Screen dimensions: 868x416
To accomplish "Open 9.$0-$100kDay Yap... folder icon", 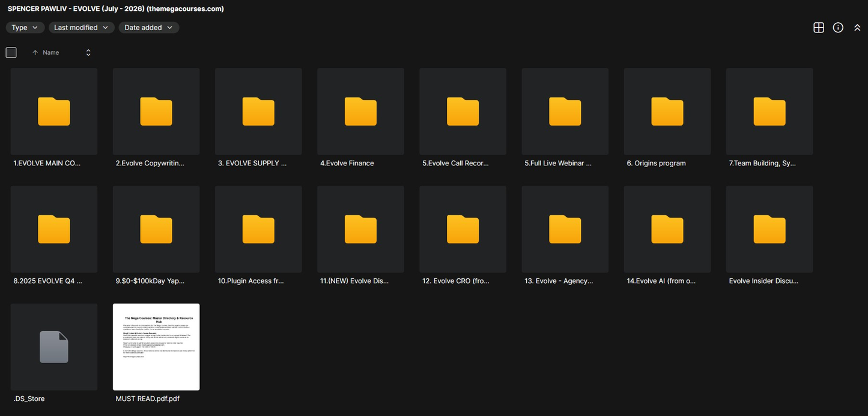I will pos(156,229).
